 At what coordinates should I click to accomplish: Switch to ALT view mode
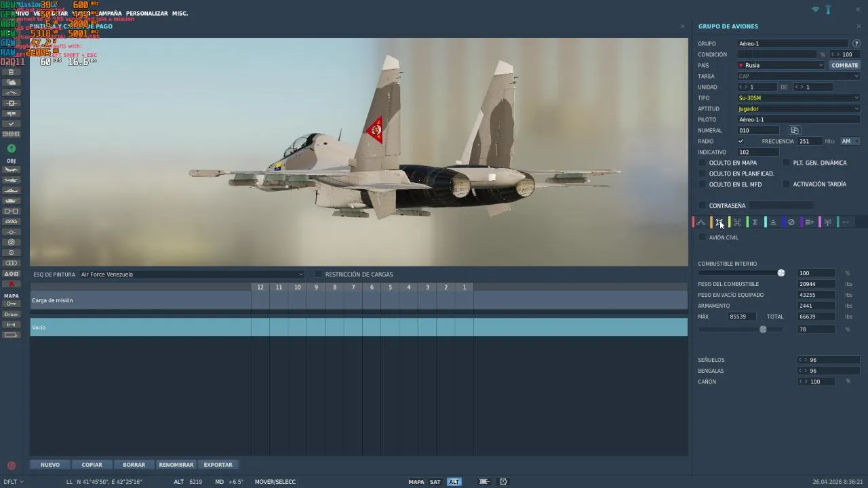[454, 482]
